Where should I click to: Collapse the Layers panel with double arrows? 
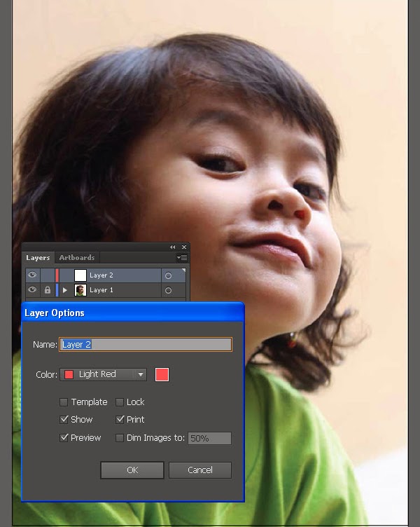coord(173,247)
